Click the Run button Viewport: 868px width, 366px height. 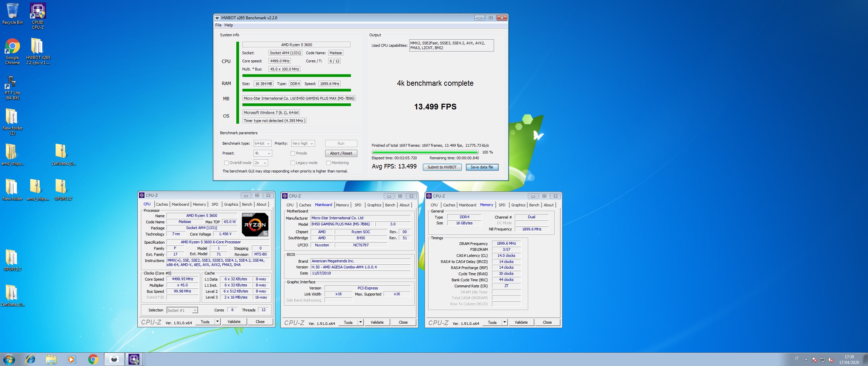click(x=341, y=143)
